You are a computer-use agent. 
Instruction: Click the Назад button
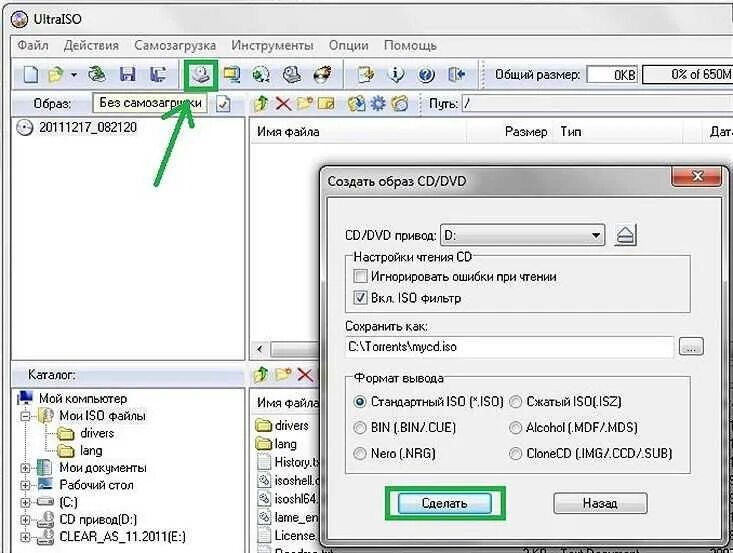click(x=600, y=503)
